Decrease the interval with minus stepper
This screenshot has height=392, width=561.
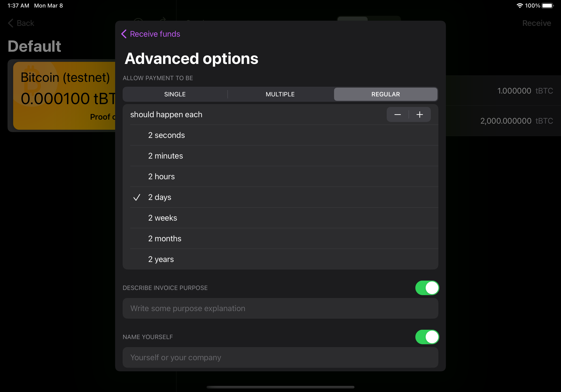(397, 114)
